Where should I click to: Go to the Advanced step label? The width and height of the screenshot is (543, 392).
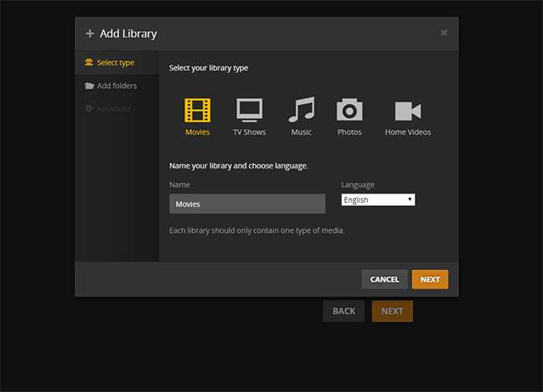click(x=114, y=109)
